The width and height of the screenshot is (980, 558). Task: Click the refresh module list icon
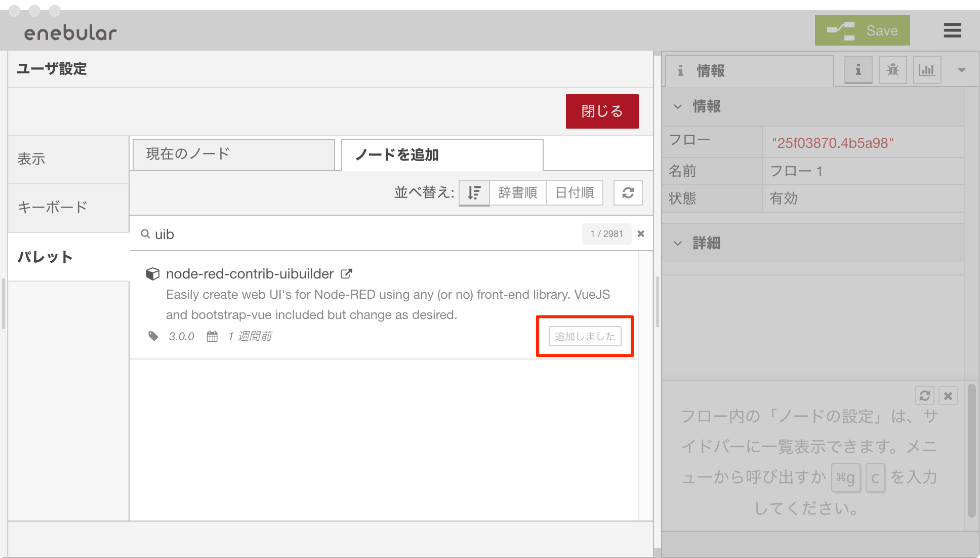(x=628, y=193)
